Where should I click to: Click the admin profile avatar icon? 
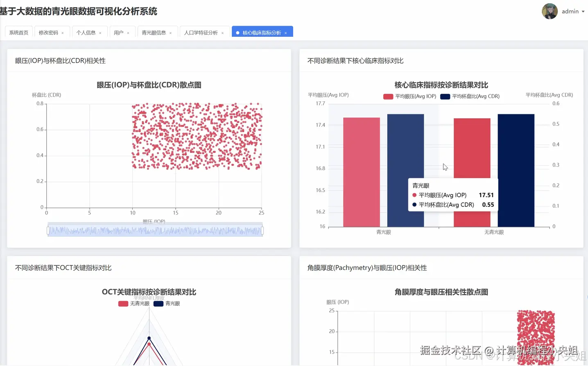click(550, 11)
